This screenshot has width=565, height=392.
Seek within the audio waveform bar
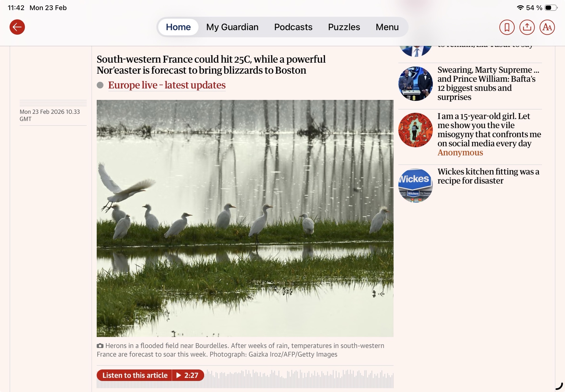(x=299, y=379)
